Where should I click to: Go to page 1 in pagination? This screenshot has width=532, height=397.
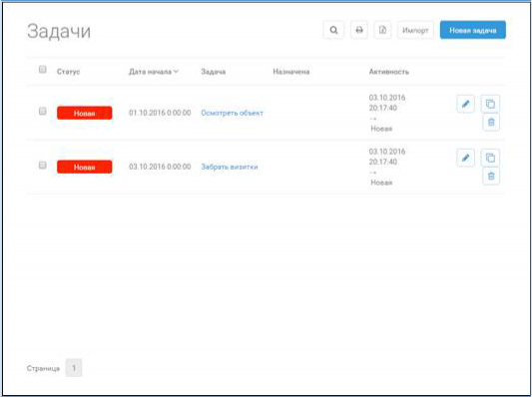coord(74,368)
